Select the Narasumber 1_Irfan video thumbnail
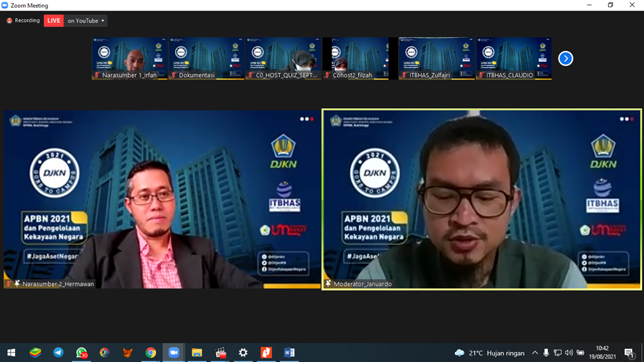 [129, 58]
